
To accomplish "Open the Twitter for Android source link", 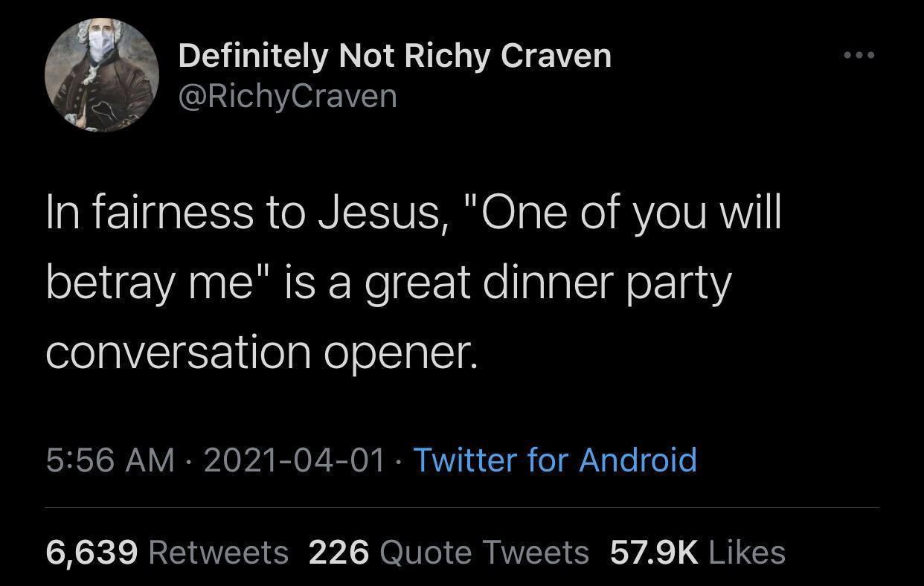I will pos(554,459).
